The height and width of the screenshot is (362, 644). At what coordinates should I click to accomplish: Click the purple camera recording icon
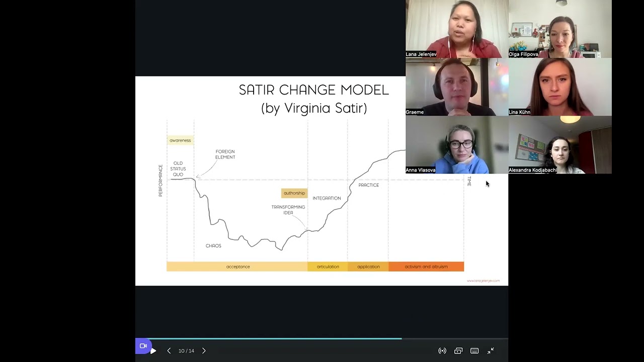[x=143, y=346]
